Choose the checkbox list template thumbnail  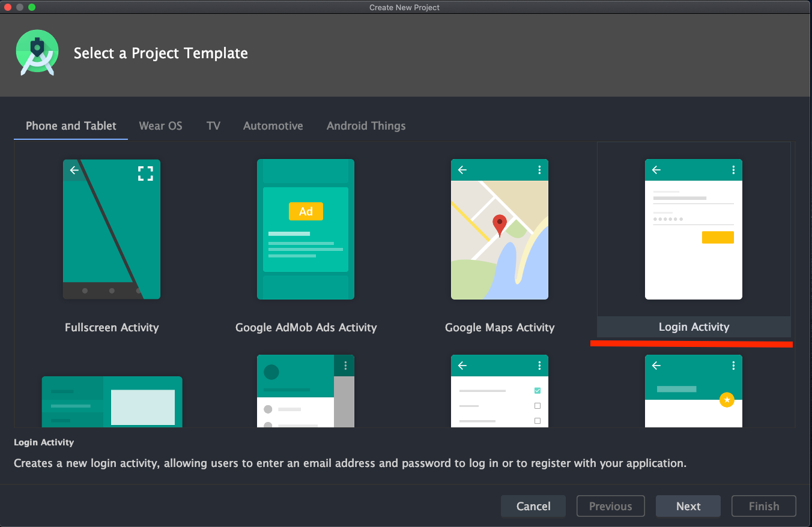click(500, 391)
